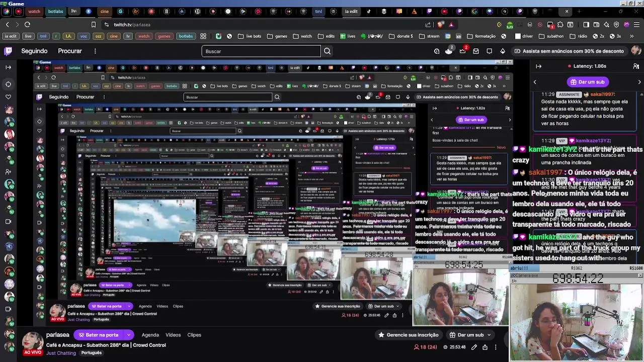644x362 pixels.
Task: Click kamikaze13YZ username in chat panel
Action: tap(593, 141)
